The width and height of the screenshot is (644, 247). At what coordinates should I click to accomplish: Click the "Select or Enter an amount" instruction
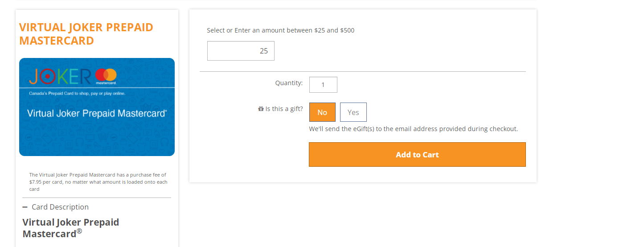(x=281, y=30)
